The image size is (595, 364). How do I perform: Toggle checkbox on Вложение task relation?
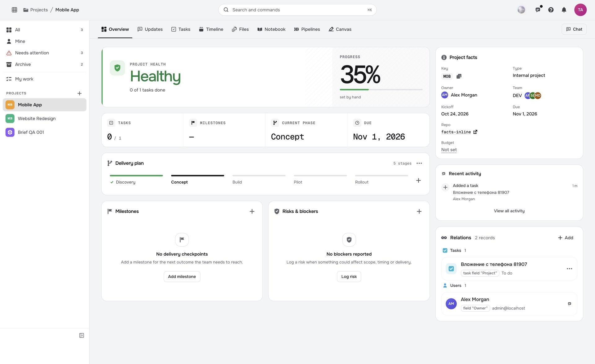tap(451, 269)
